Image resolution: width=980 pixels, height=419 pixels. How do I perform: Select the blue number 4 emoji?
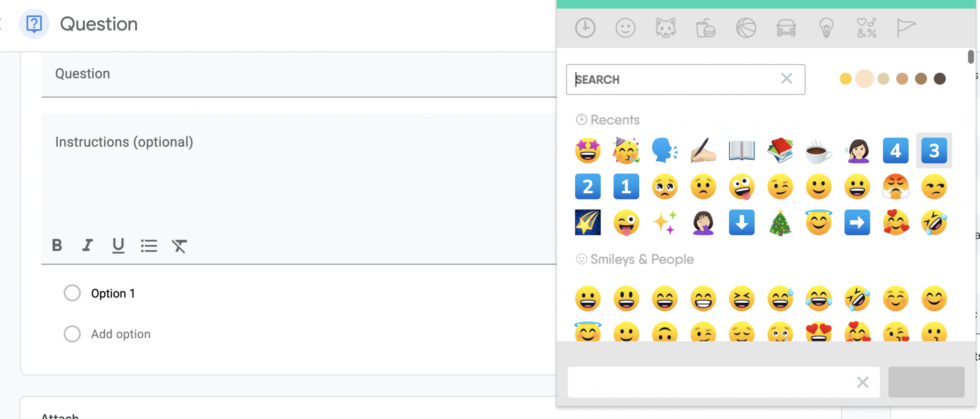pyautogui.click(x=895, y=151)
